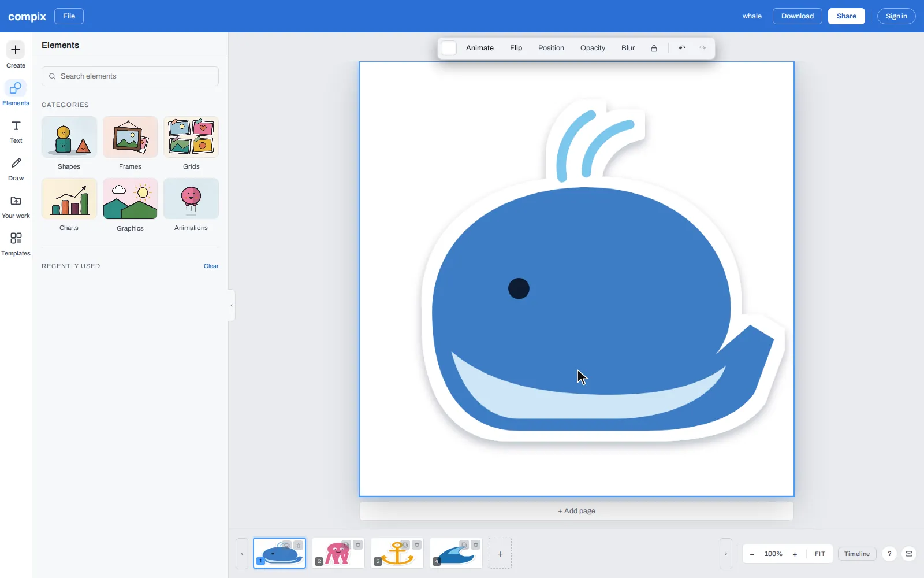Duplicate page 1 whale thumbnail

286,545
